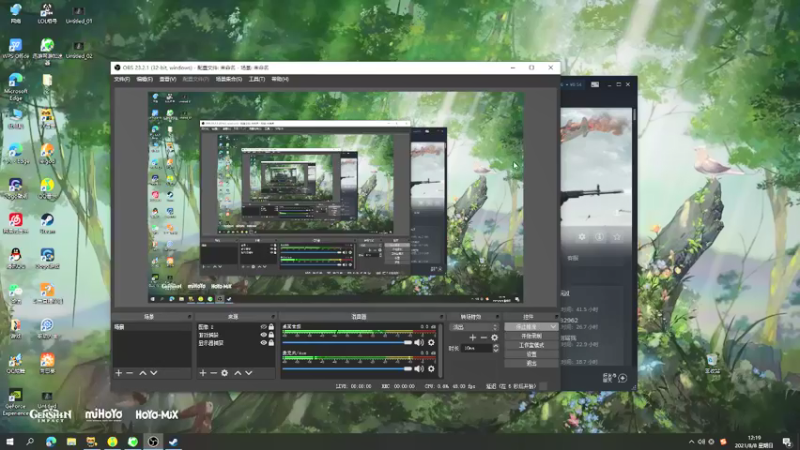Move the scene down in the Scenes panel
The image size is (800, 450).
[x=154, y=373]
